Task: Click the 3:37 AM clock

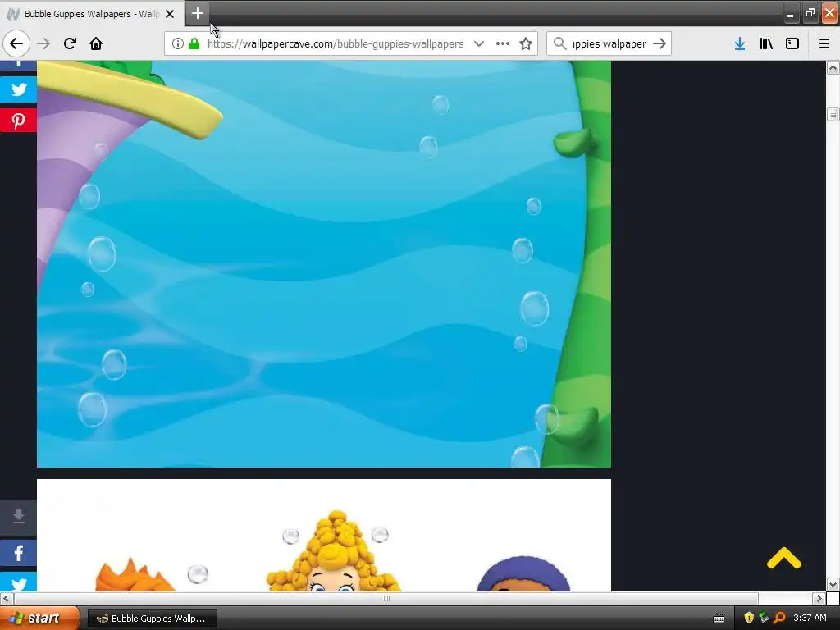Action: [x=810, y=619]
